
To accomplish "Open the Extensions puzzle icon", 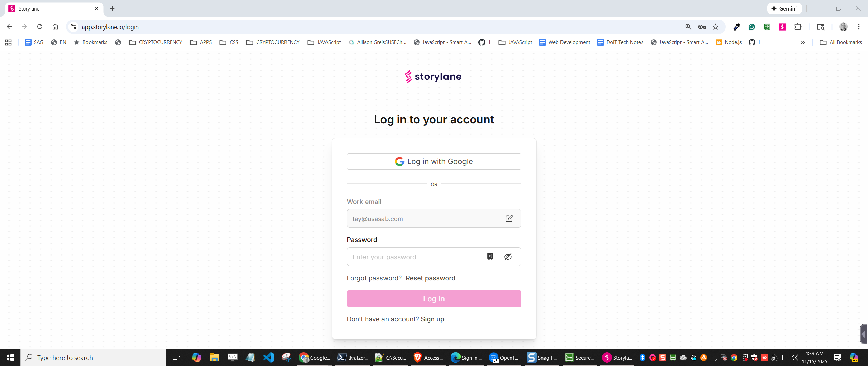I will click(798, 27).
